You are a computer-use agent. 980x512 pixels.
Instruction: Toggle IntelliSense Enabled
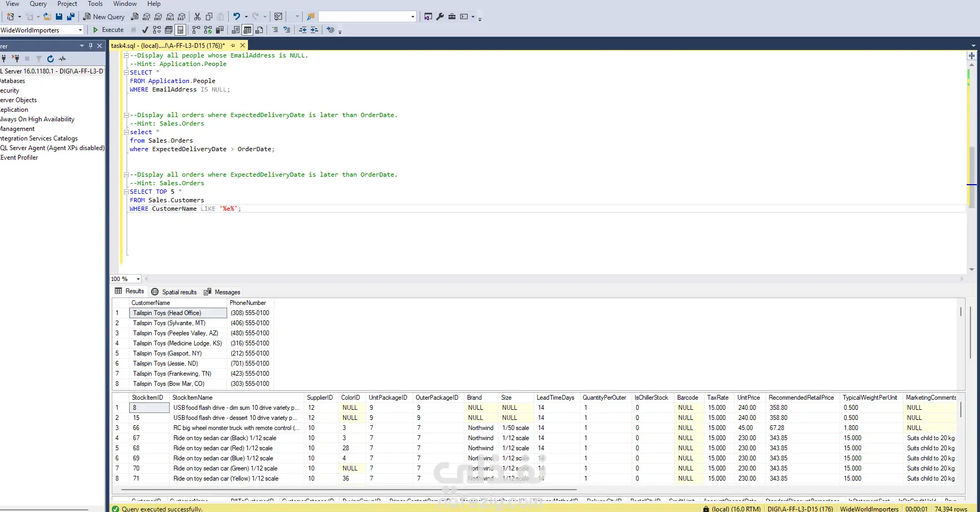pyautogui.click(x=180, y=30)
